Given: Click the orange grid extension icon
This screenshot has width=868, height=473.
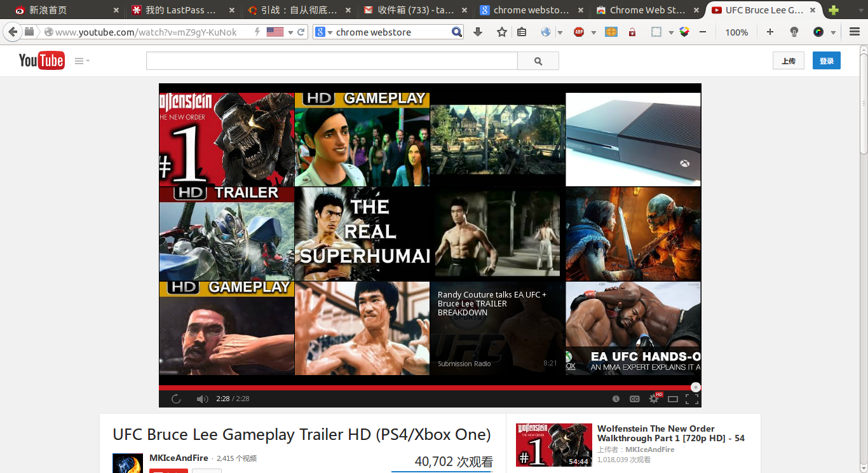Looking at the screenshot, I should coord(611,32).
